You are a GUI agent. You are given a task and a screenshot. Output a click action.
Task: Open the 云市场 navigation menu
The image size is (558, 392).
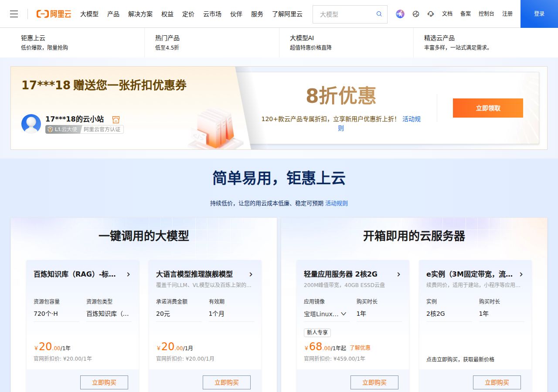212,14
